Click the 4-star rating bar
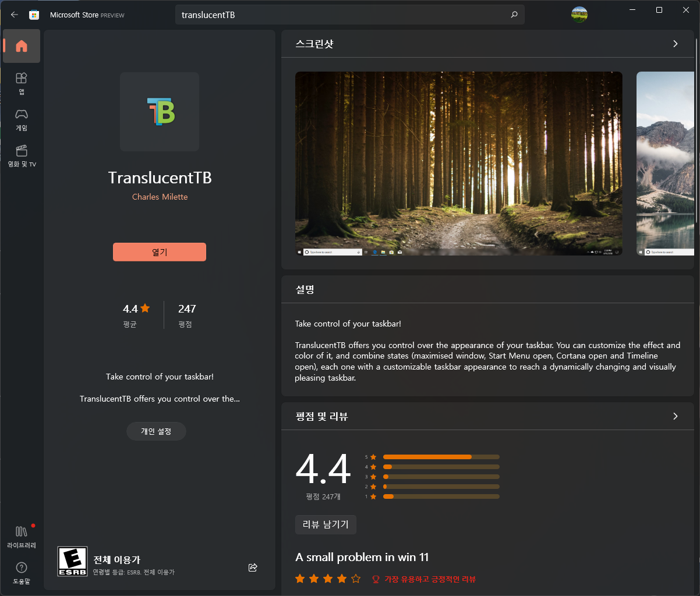Viewport: 700px width, 596px height. pyautogui.click(x=441, y=467)
